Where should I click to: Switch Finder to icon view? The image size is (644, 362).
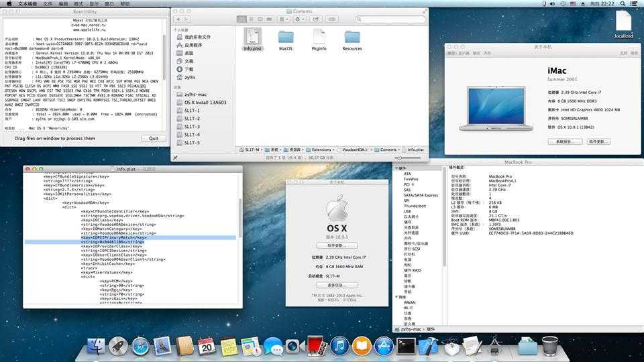pyautogui.click(x=241, y=19)
